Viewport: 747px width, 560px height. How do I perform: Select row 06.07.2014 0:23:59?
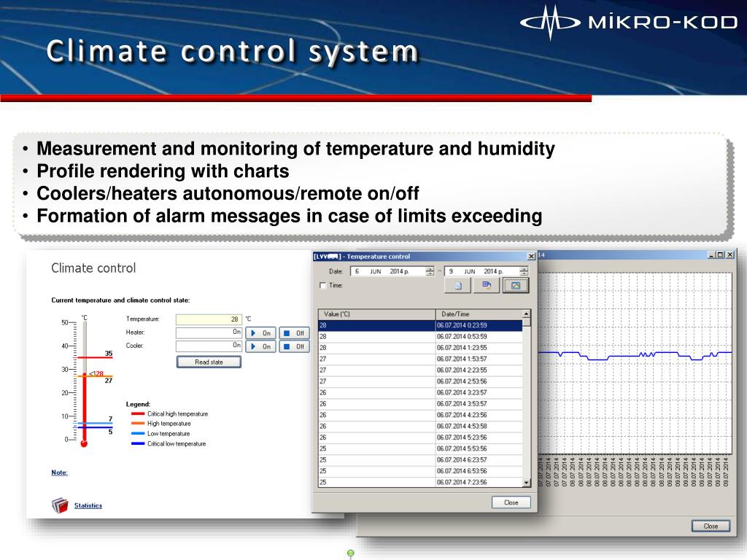point(420,325)
